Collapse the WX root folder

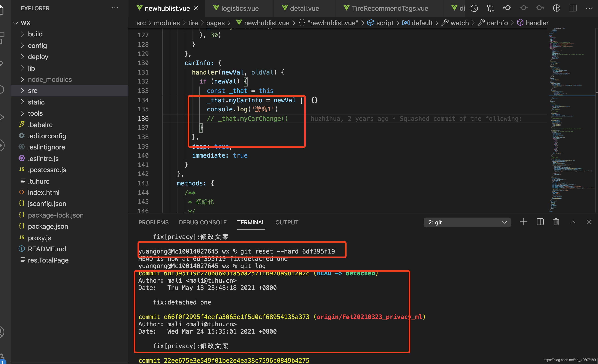click(16, 23)
